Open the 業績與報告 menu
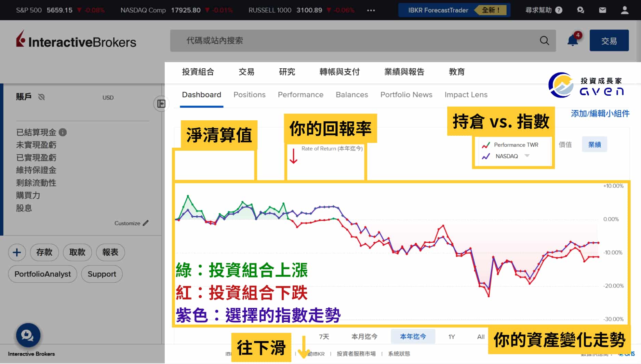Image resolution: width=641 pixels, height=364 pixels. point(404,72)
